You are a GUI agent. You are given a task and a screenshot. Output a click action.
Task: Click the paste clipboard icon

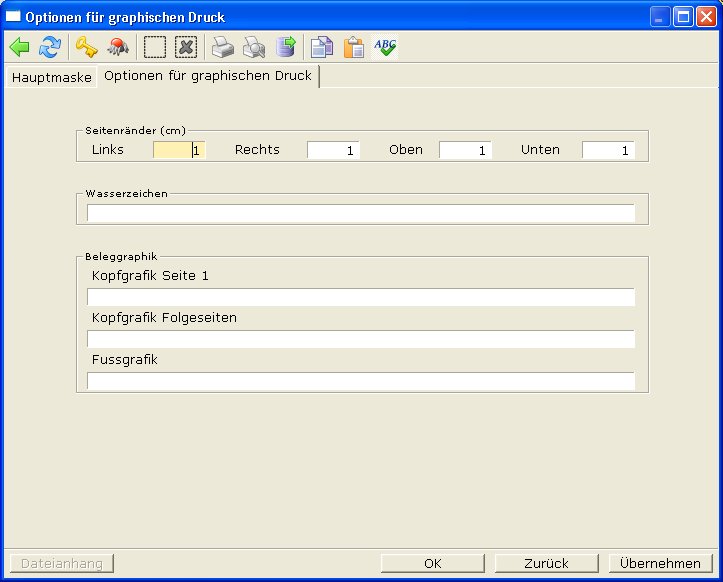[x=353, y=47]
